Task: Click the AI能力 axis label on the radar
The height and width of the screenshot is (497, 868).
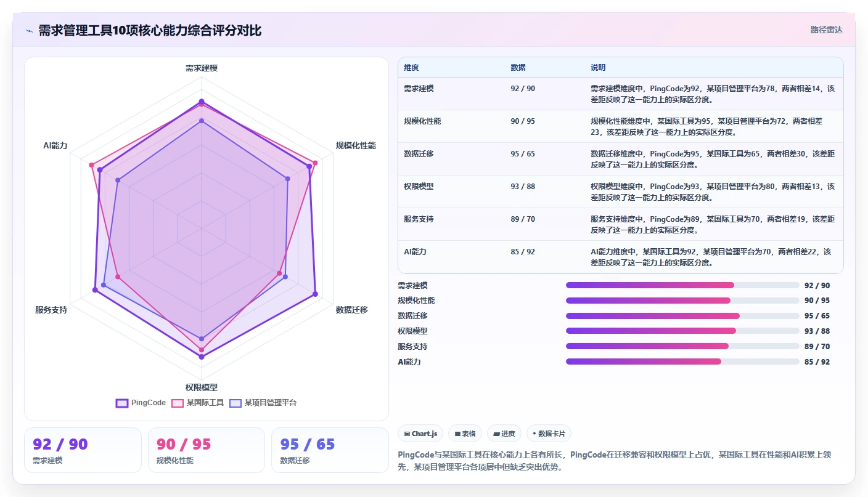Action: (x=55, y=145)
